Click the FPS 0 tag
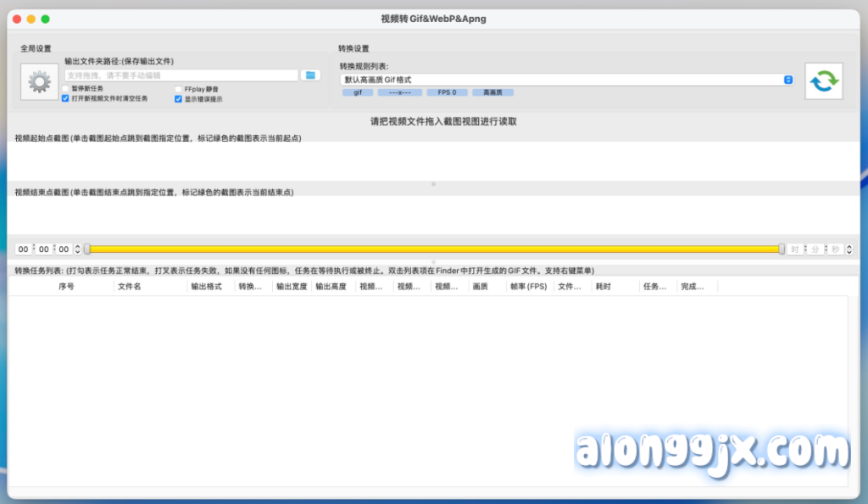Screen dimensions: 868x504 pyautogui.click(x=447, y=92)
